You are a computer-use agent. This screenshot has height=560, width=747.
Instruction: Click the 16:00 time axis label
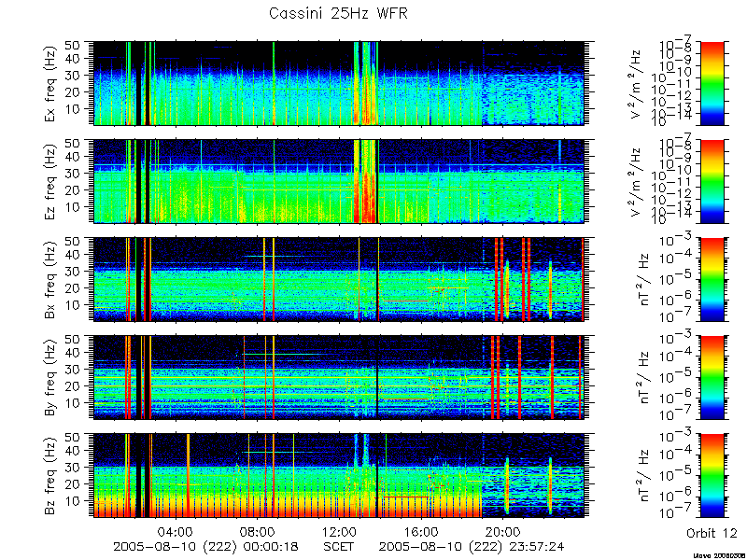coord(420,531)
